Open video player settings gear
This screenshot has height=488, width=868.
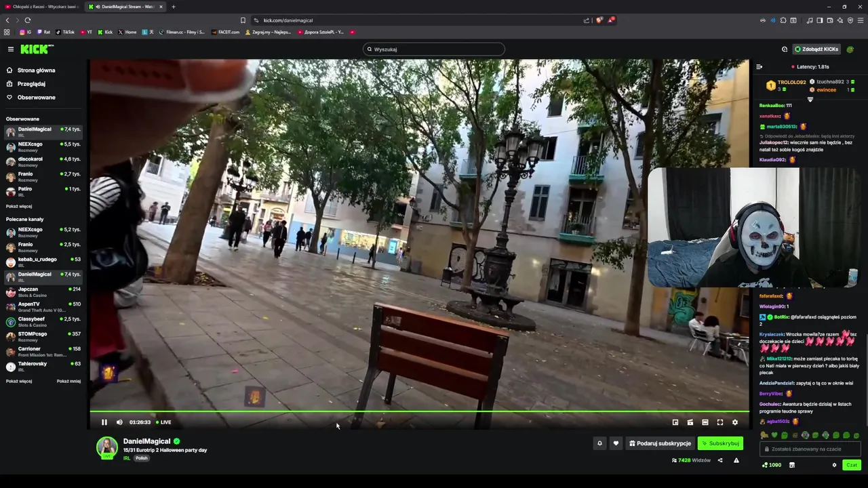[735, 422]
